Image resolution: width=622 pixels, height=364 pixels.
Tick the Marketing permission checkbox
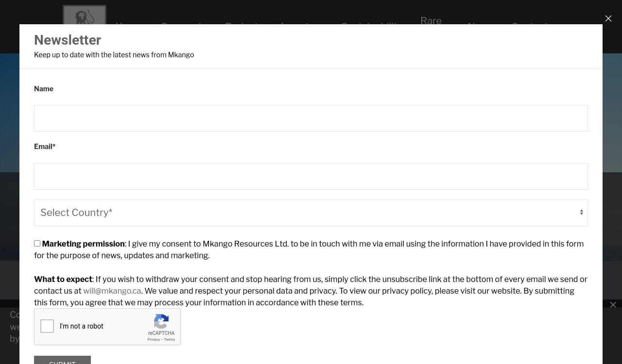click(x=37, y=244)
